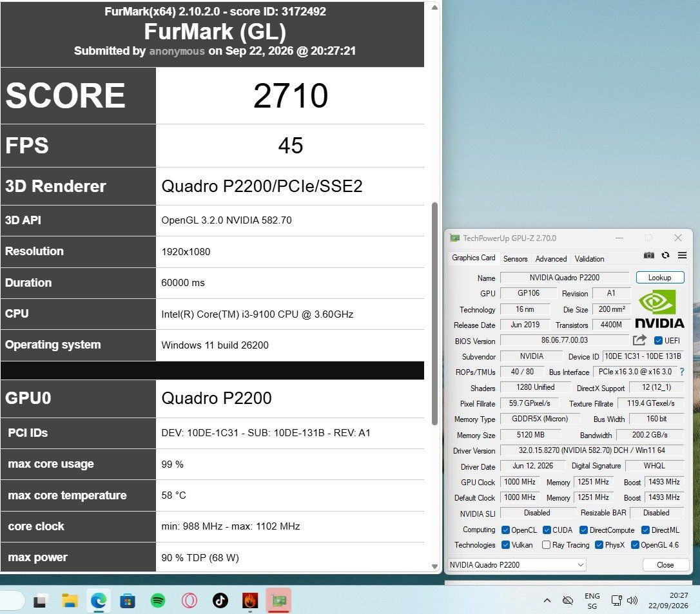The width and height of the screenshot is (700, 614).
Task: Open Microsoft Store from taskbar
Action: pos(128,601)
